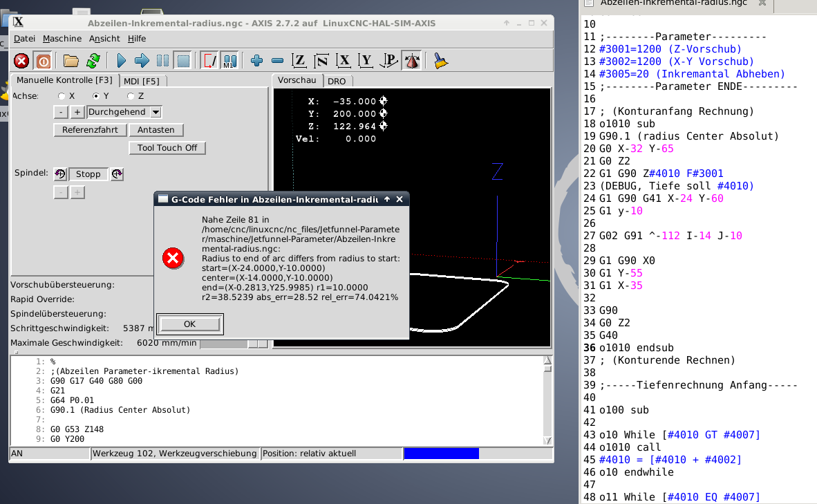Switch to the DRO tab
Viewport: 817px width, 504px height.
(x=337, y=82)
